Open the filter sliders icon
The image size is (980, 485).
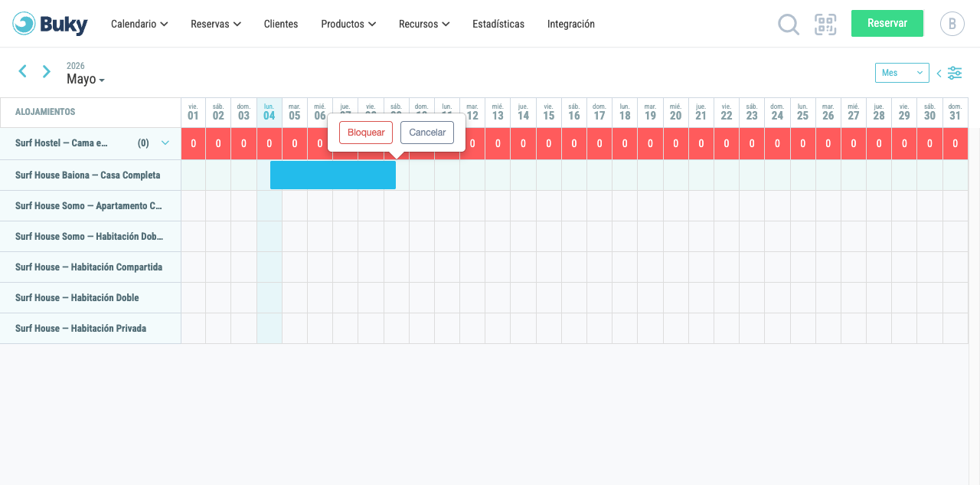(x=955, y=73)
